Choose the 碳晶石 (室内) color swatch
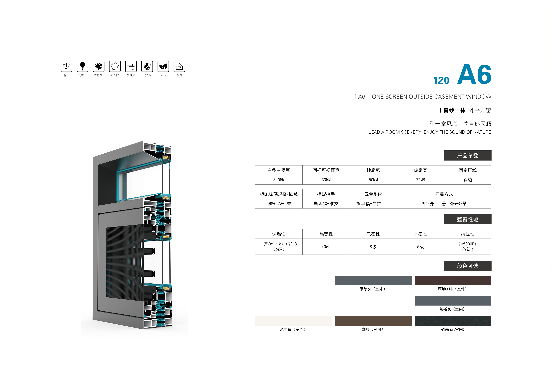 pyautogui.click(x=453, y=321)
